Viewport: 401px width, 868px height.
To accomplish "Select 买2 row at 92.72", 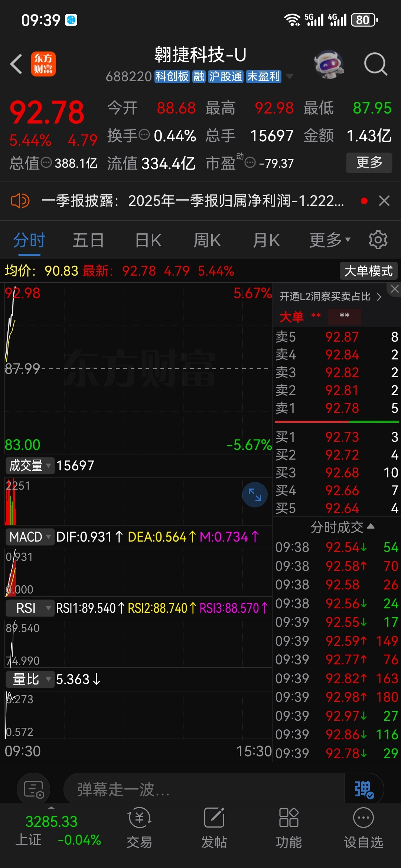I will click(x=337, y=455).
